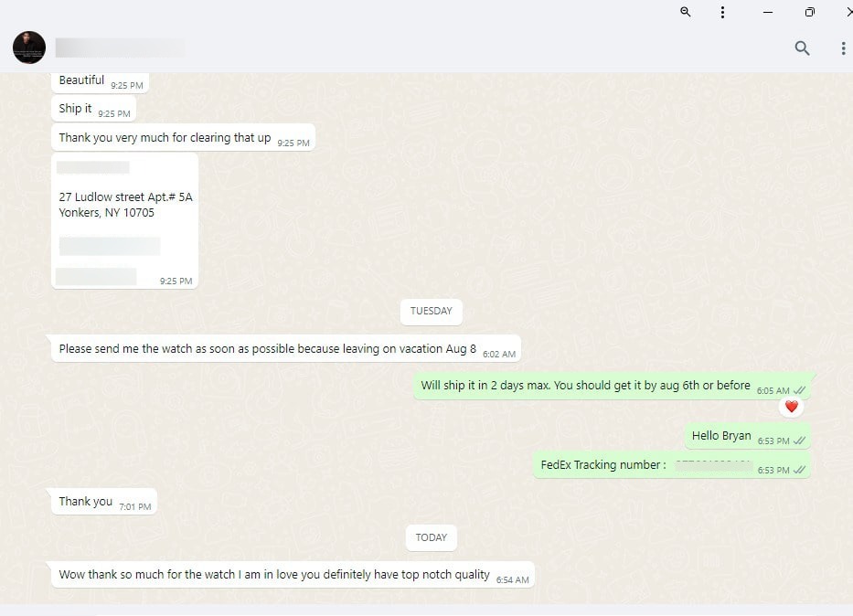Image resolution: width=853 pixels, height=616 pixels.
Task: Open the contact's profile picture
Action: pos(29,48)
